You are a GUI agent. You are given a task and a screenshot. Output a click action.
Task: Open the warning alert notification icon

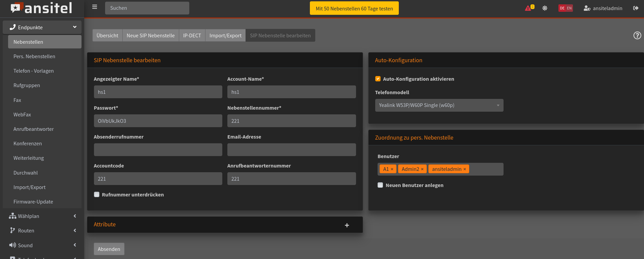tap(529, 8)
